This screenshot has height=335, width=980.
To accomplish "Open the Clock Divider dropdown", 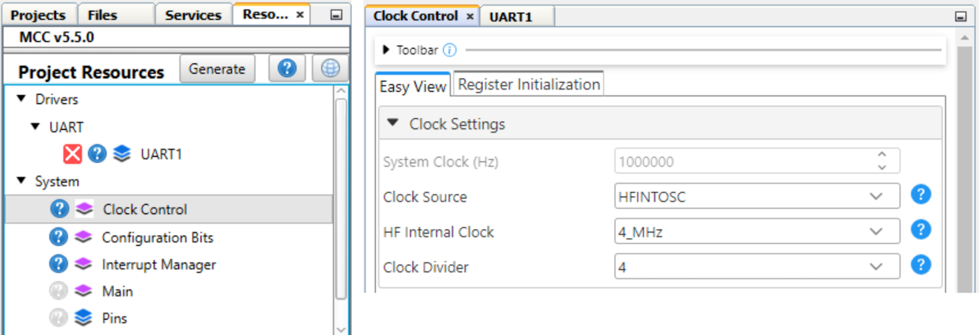I will [756, 267].
